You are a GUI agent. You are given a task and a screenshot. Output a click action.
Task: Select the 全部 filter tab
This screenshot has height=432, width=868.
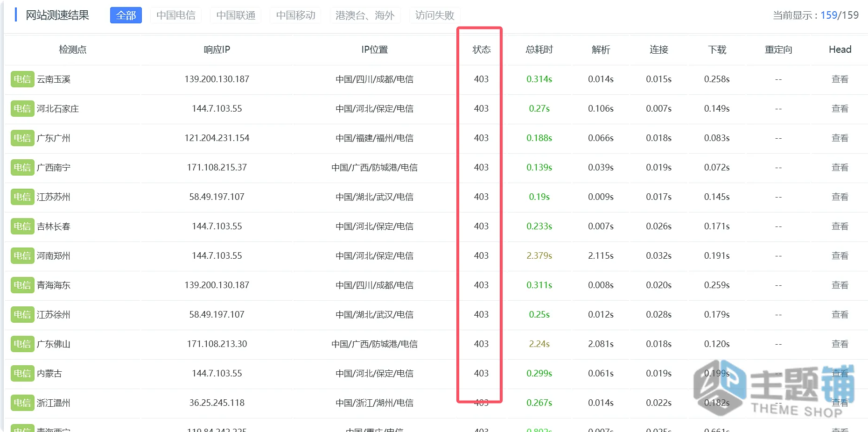click(126, 15)
